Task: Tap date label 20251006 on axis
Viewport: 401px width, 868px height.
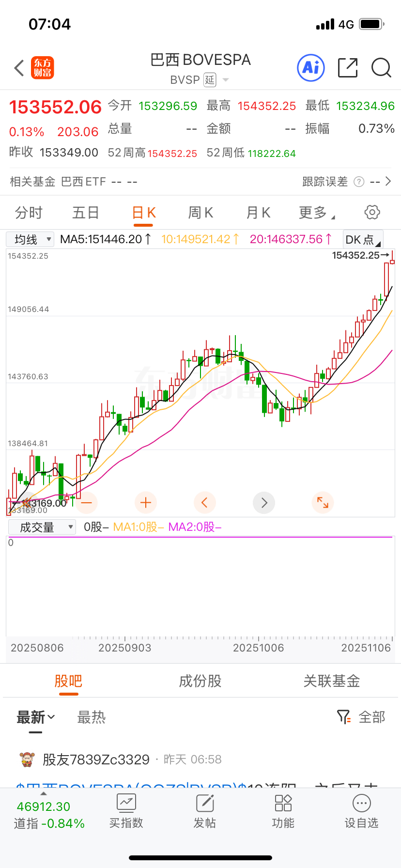Action: [x=258, y=648]
